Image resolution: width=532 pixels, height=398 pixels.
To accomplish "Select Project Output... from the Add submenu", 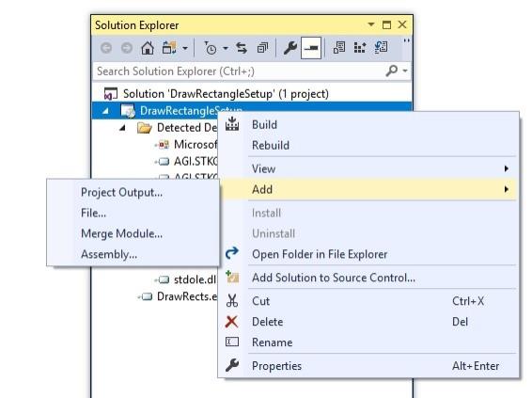I will (x=122, y=193).
